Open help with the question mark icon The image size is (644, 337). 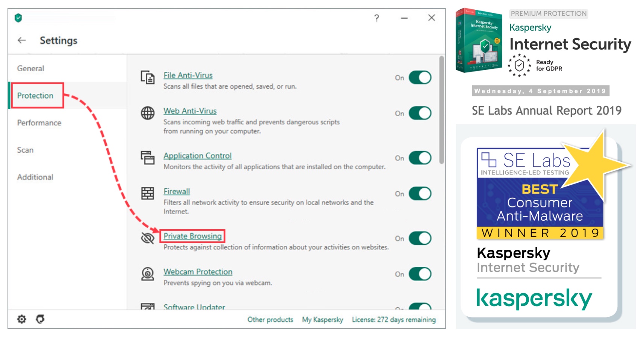click(x=376, y=18)
